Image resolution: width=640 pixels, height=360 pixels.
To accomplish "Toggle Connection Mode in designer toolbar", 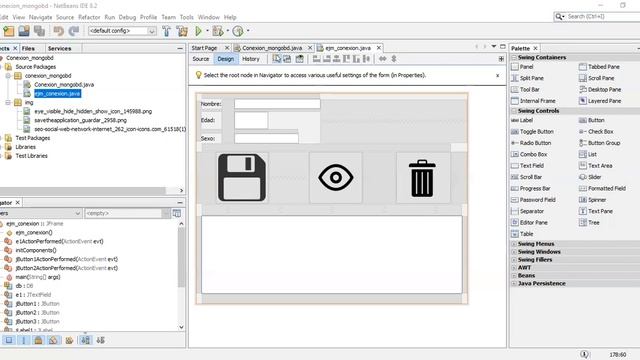I will tap(287, 59).
